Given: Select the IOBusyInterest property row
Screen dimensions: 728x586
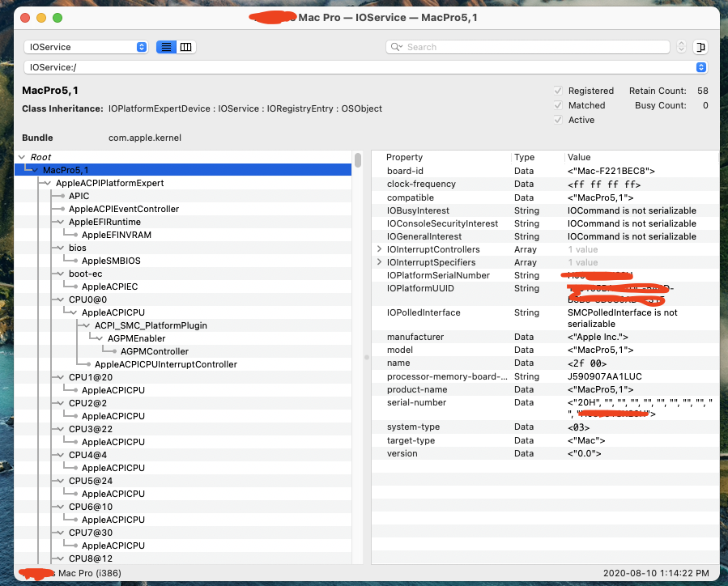Looking at the screenshot, I should 546,210.
